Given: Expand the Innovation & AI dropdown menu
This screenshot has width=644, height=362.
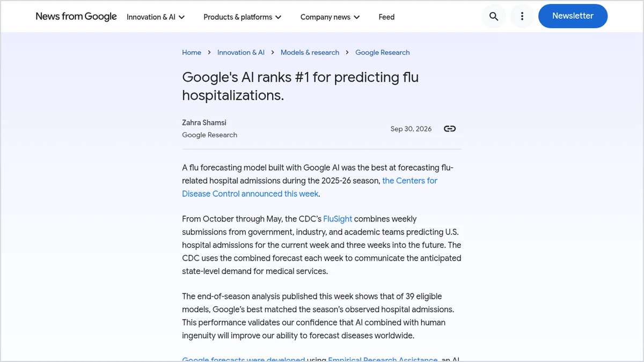Looking at the screenshot, I should coord(156,17).
